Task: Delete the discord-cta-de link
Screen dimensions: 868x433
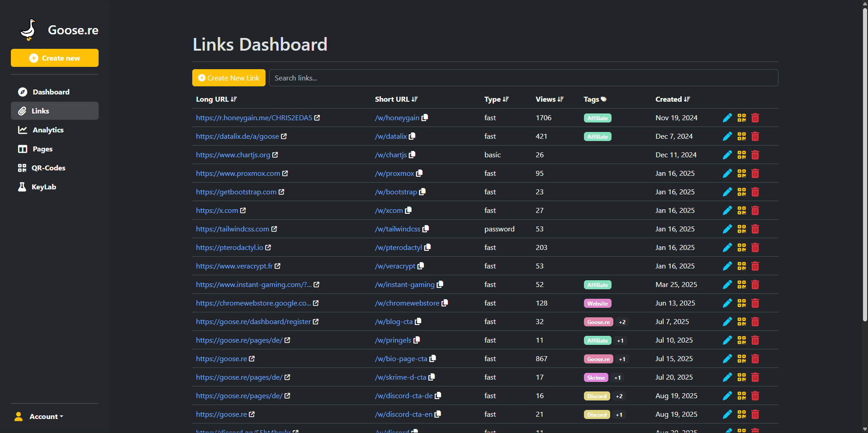Action: click(755, 396)
